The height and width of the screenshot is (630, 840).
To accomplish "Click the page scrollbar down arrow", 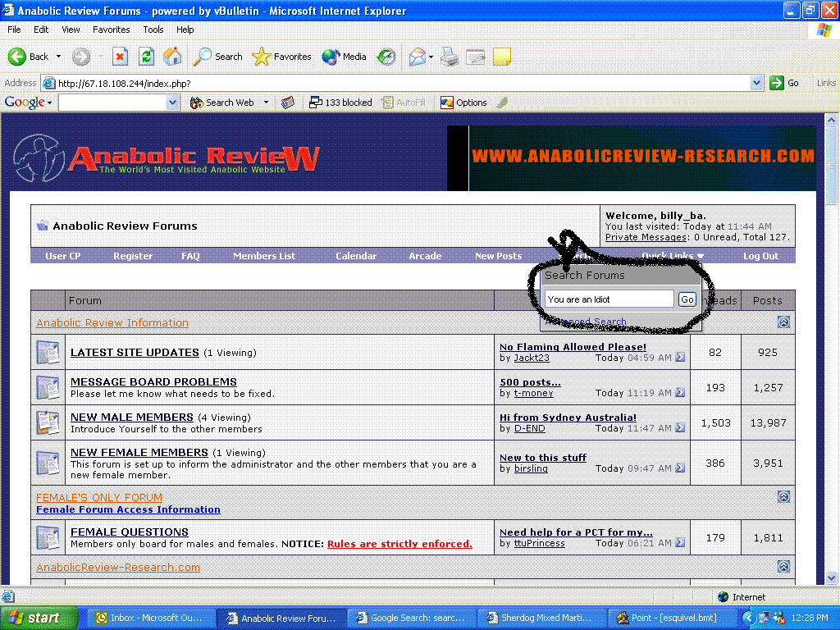I will tap(832, 578).
